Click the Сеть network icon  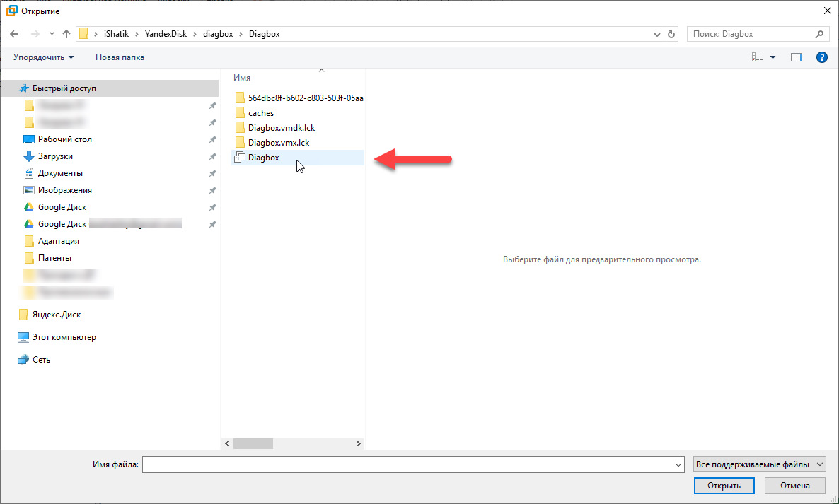pos(23,360)
